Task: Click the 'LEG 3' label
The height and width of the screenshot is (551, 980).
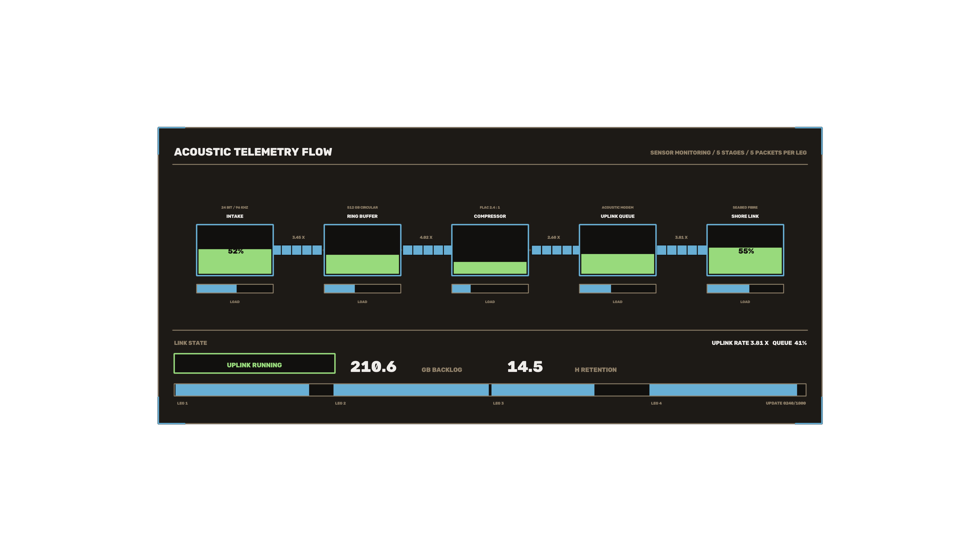Action: [x=498, y=403]
